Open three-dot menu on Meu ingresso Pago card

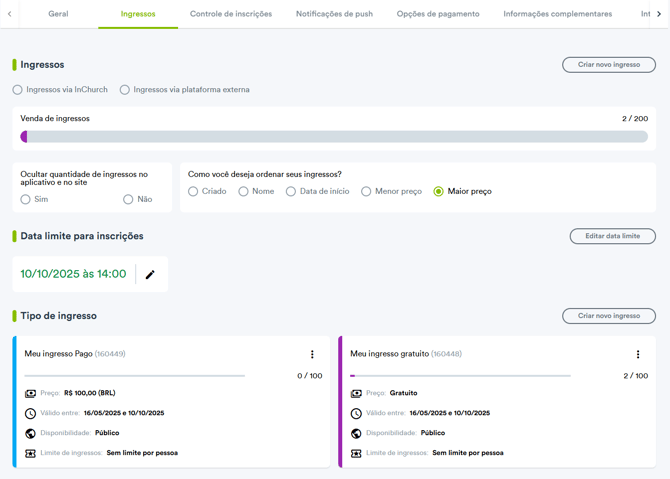(x=312, y=354)
